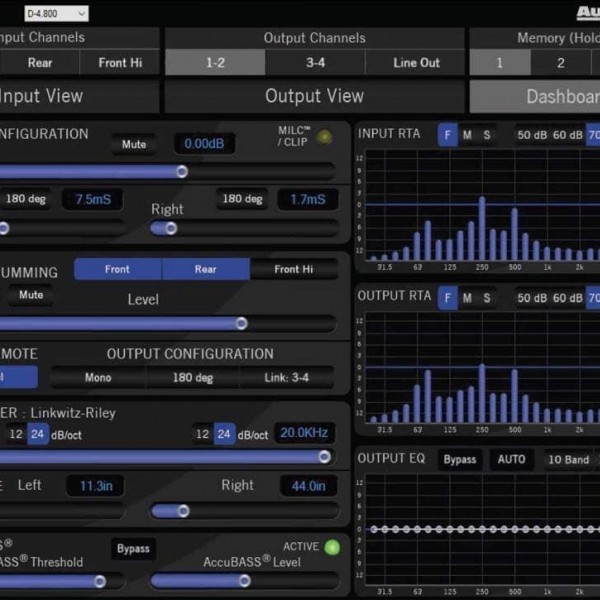Toggle Bypass on the Output EQ
600x600 pixels.
click(460, 459)
